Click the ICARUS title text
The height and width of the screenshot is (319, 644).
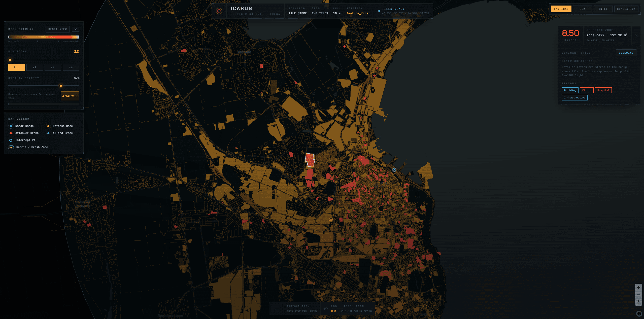(241, 9)
